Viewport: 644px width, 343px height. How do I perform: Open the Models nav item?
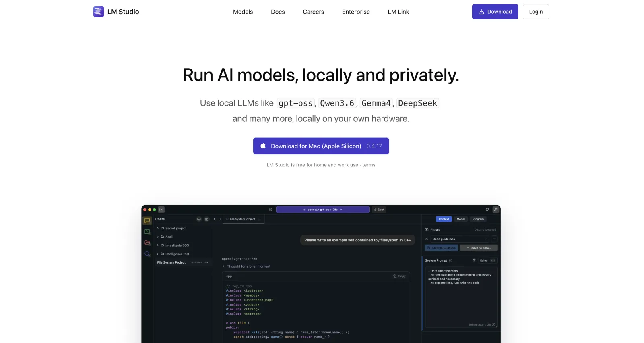pos(243,12)
